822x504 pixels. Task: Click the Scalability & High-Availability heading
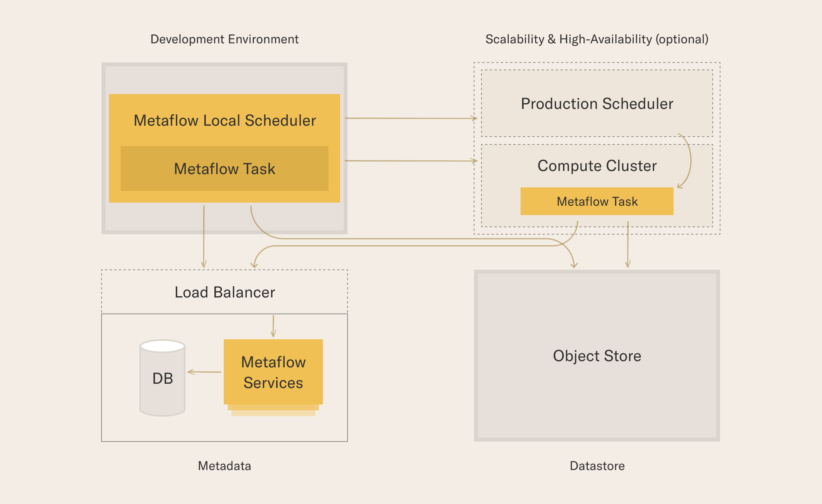(597, 39)
